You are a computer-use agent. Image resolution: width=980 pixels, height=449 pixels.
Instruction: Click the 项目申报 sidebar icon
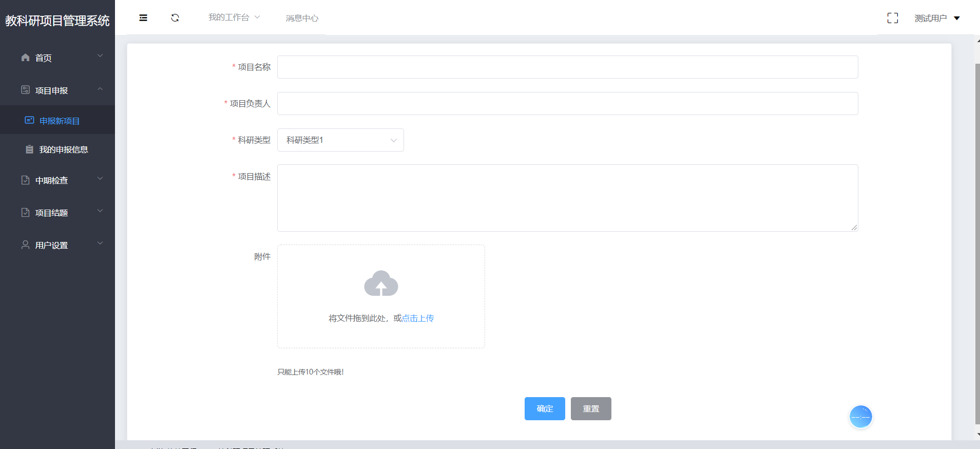click(25, 90)
